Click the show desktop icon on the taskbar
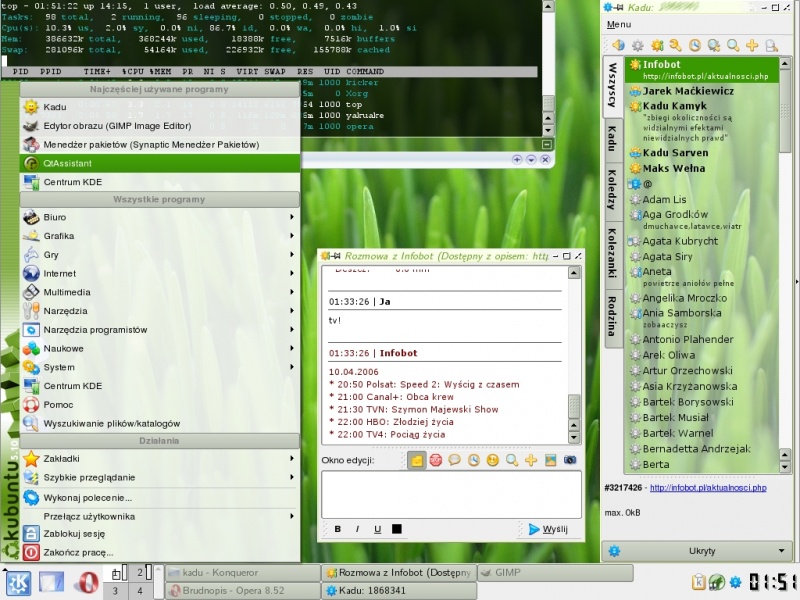This screenshot has height=600, width=800. 52,583
